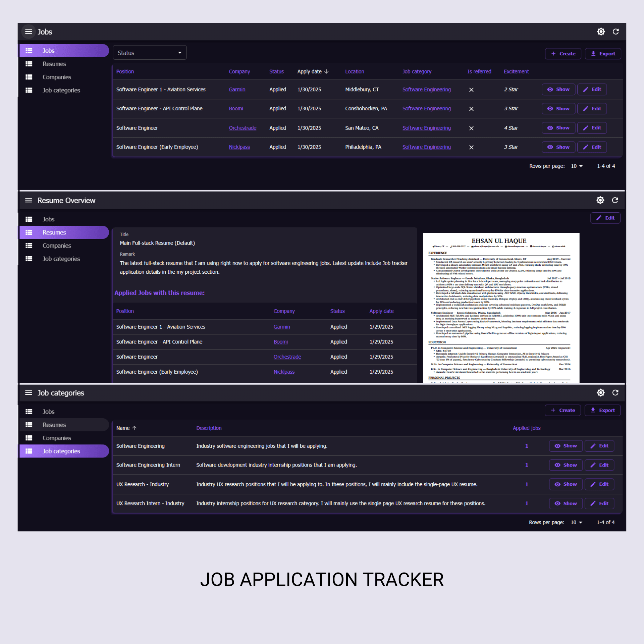Click Is referred X icon for Orchestrade row

point(471,128)
